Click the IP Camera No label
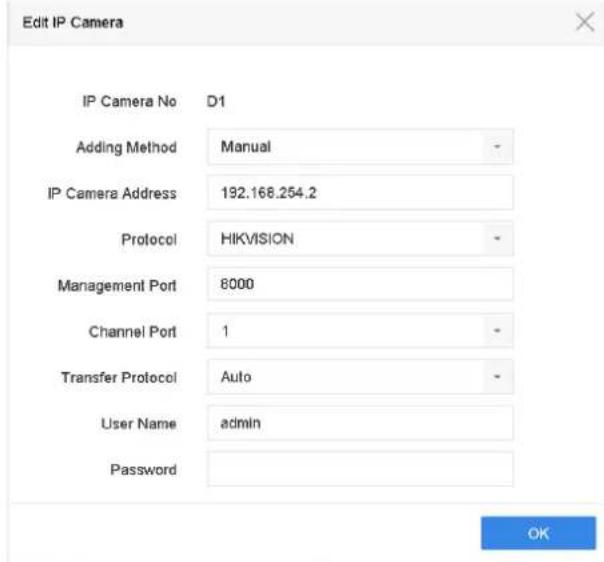This screenshot has height=562, width=604. 129,102
